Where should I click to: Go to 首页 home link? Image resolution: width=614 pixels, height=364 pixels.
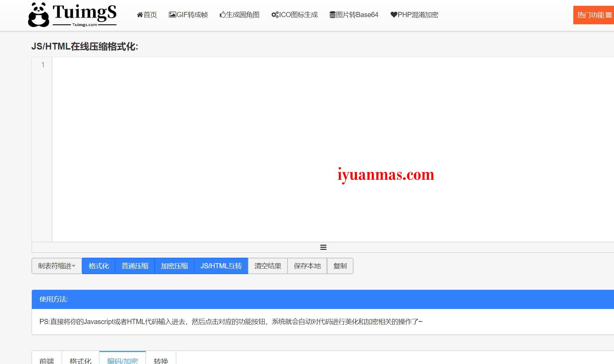click(x=147, y=15)
